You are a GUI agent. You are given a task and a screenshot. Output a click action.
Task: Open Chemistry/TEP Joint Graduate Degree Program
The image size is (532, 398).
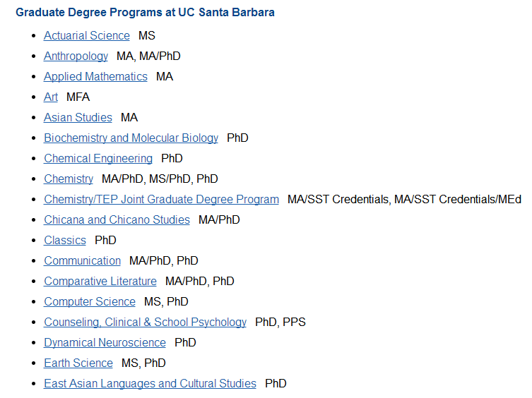click(161, 199)
